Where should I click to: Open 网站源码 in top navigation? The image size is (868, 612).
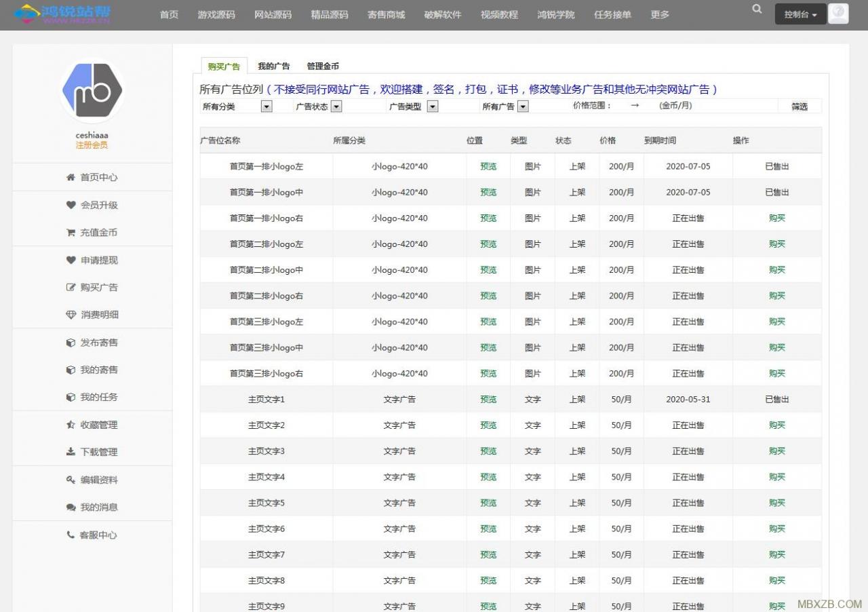[273, 14]
